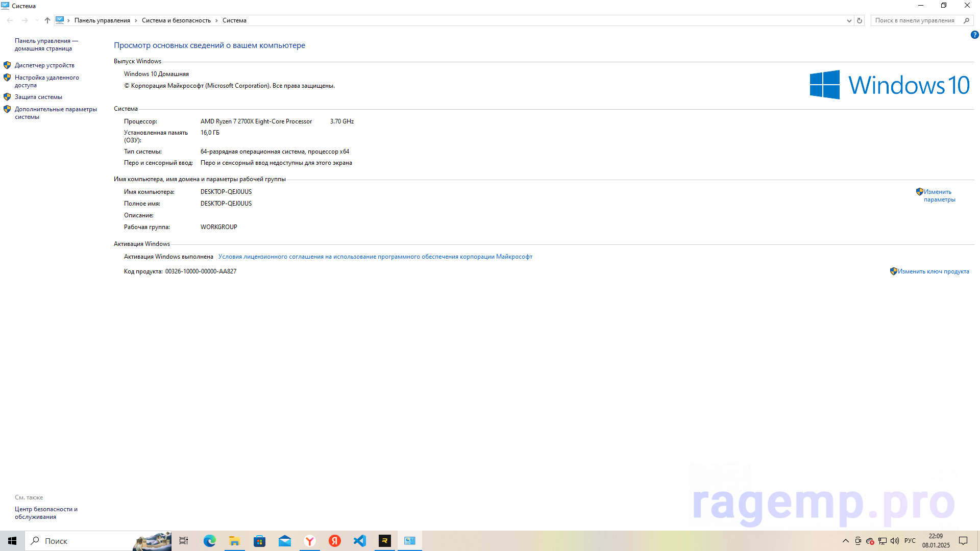Open 'Настройка удаленного доступа' link

[46, 81]
